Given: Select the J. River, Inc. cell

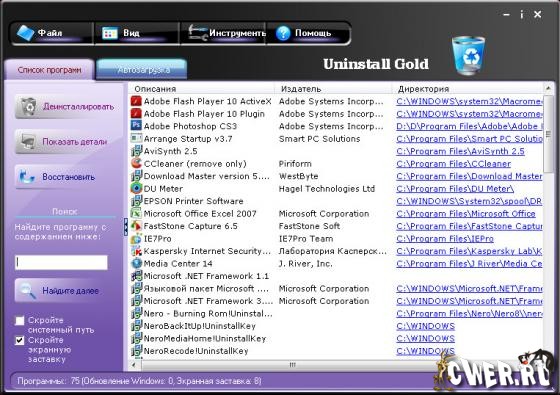Looking at the screenshot, I should point(305,264).
